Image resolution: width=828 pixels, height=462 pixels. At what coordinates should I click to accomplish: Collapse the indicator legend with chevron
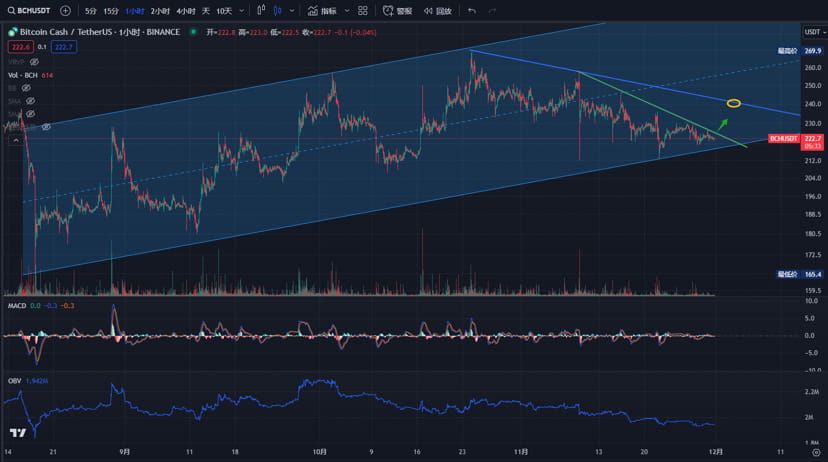click(x=16, y=140)
